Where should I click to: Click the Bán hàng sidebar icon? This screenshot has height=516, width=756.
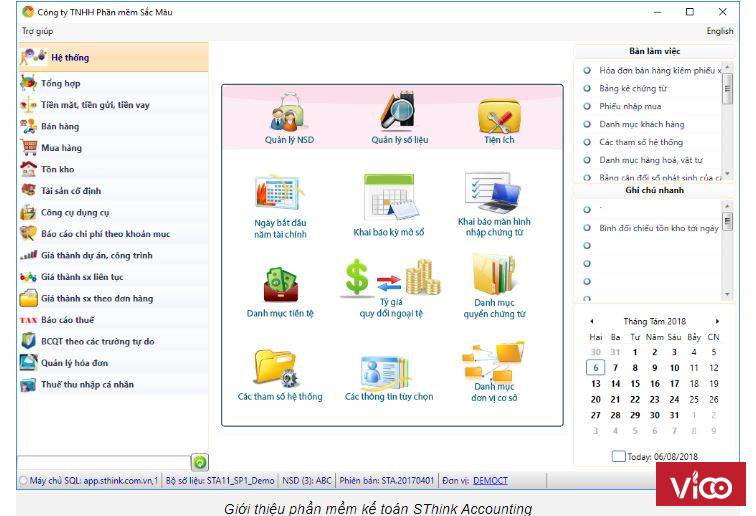(28, 126)
